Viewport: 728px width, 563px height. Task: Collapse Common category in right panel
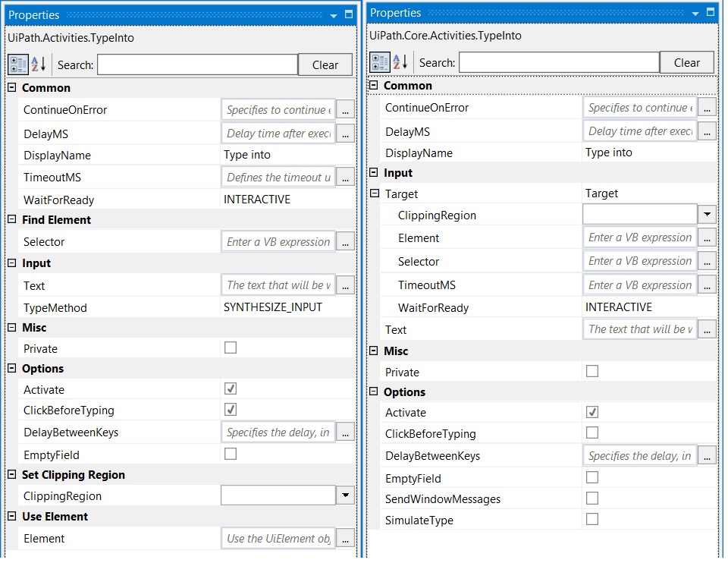[x=374, y=85]
